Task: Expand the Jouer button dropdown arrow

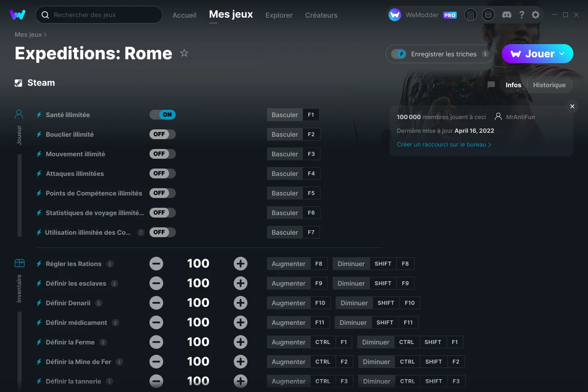Action: pos(563,53)
